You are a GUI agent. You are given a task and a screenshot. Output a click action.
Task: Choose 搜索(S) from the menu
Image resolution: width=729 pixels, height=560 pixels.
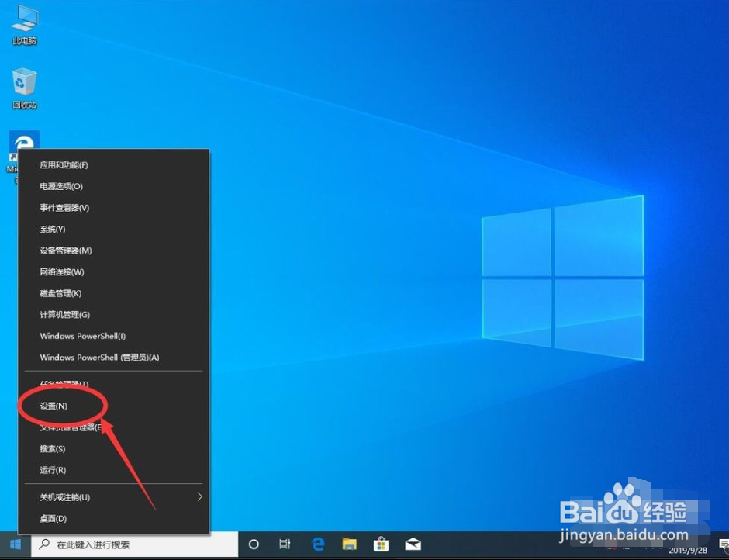[114, 449]
